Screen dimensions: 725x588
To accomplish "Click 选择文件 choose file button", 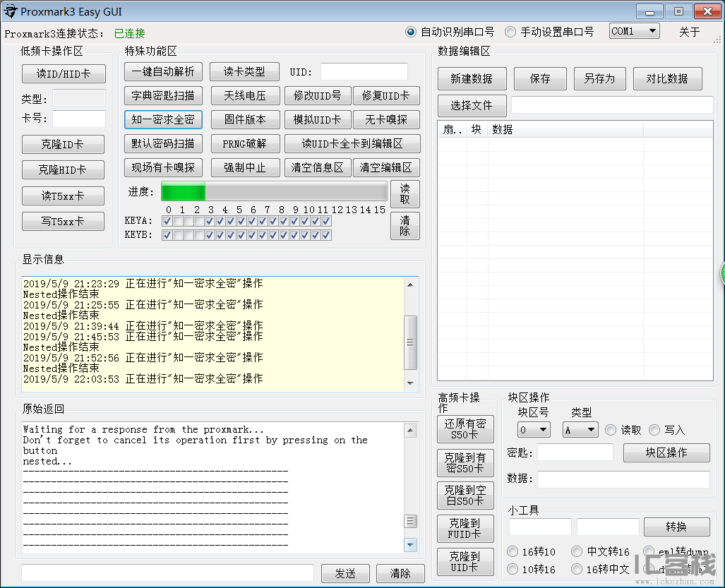I will pos(472,106).
